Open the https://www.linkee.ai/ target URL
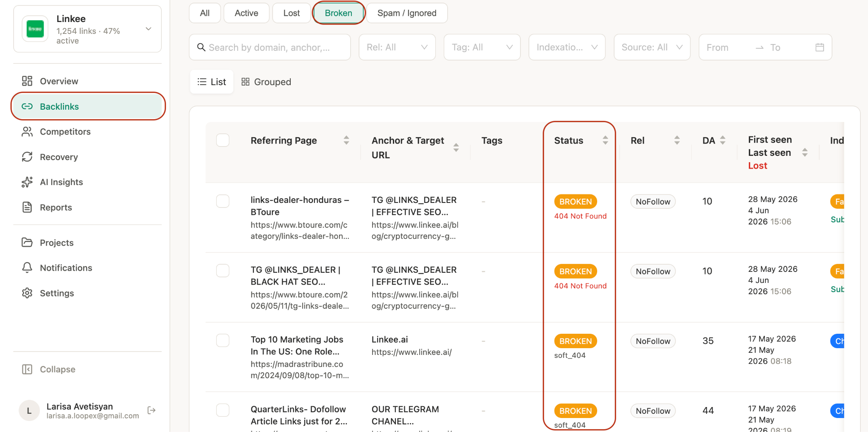This screenshot has width=868, height=432. 412,352
